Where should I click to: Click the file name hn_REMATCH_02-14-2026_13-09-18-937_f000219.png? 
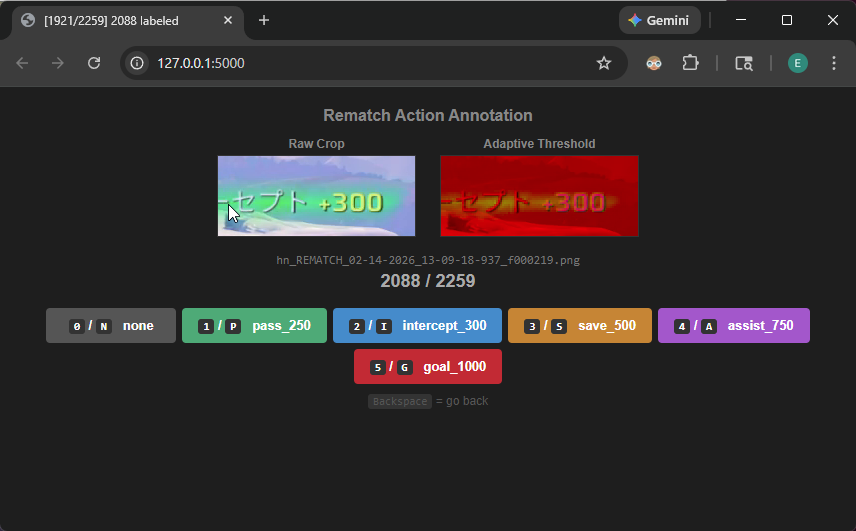pyautogui.click(x=428, y=260)
